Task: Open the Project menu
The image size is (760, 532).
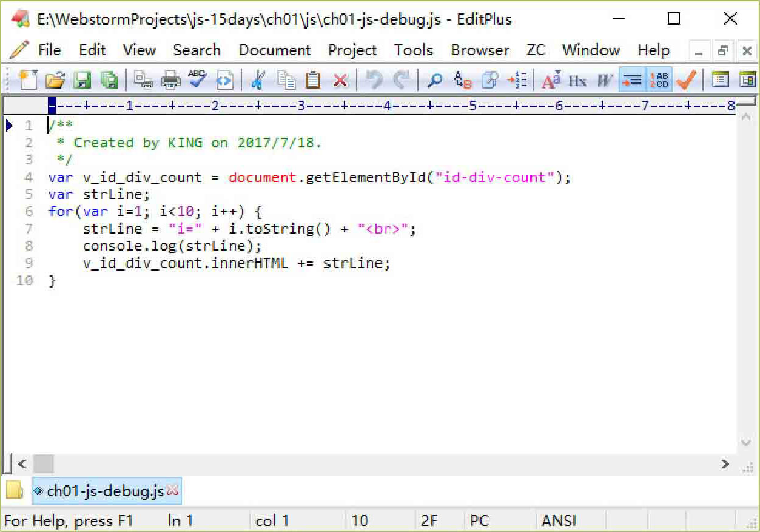Action: click(x=352, y=50)
